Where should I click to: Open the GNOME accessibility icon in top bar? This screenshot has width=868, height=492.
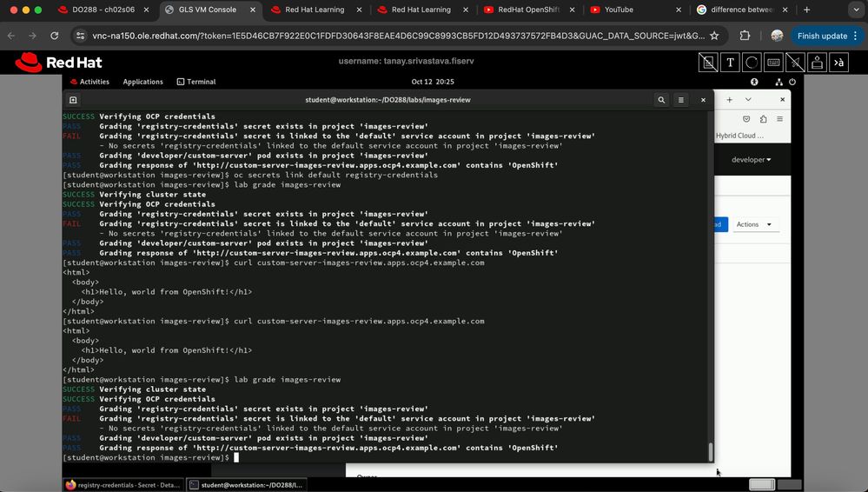tap(754, 82)
